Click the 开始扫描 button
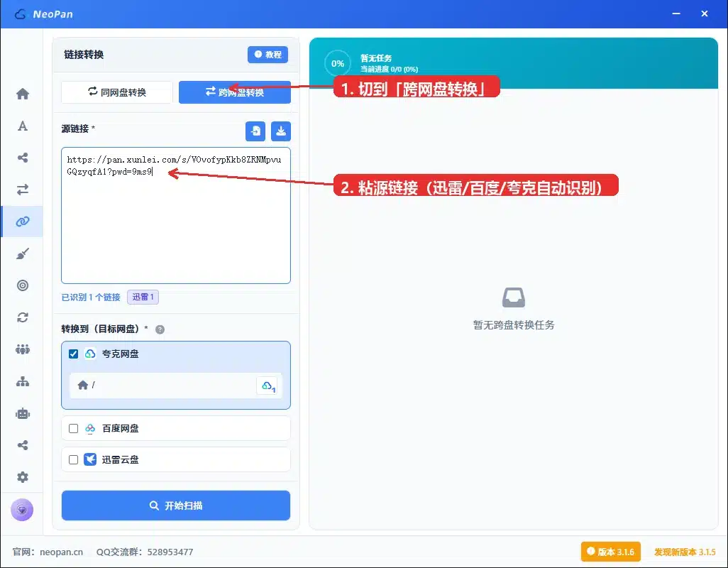The height and width of the screenshot is (568, 728). click(176, 506)
